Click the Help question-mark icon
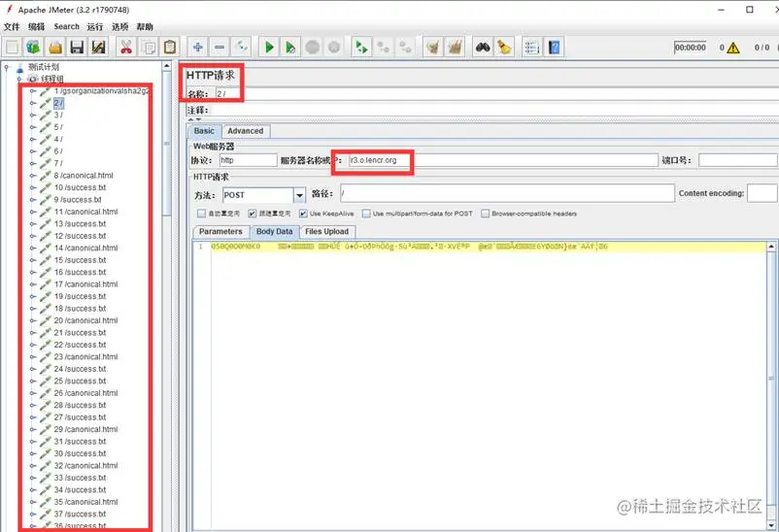Image resolution: width=779 pixels, height=532 pixels. (554, 48)
